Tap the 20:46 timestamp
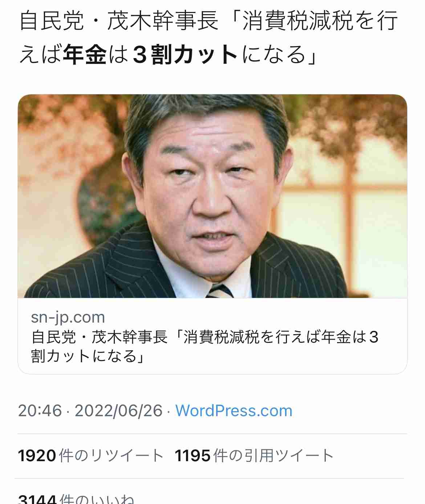 pos(40,411)
